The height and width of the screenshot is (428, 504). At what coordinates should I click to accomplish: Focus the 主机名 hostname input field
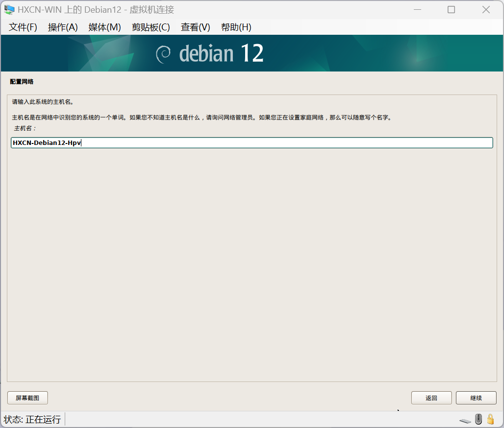(252, 143)
